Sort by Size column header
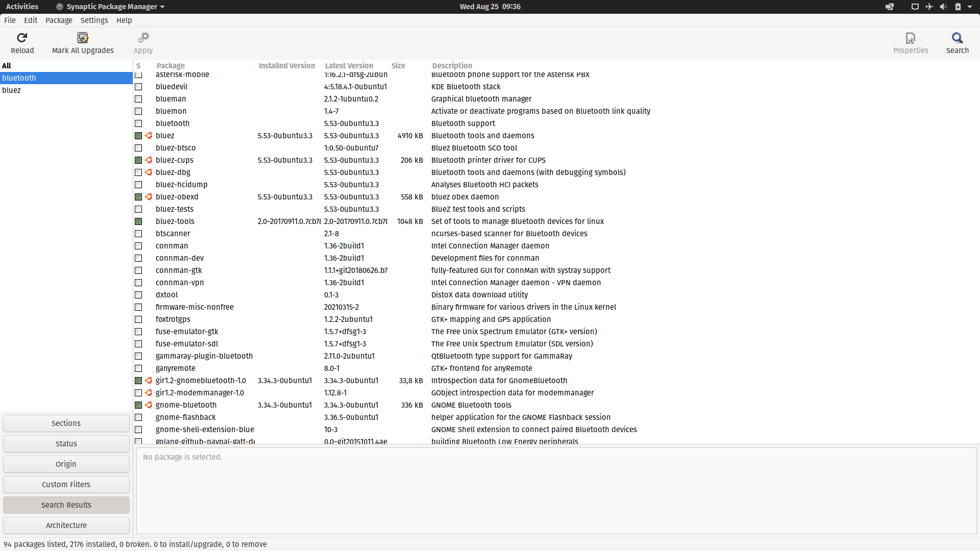 pos(408,66)
